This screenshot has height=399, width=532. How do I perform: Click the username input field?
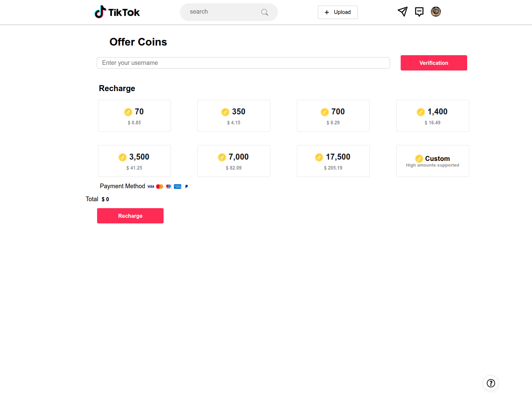pos(243,63)
